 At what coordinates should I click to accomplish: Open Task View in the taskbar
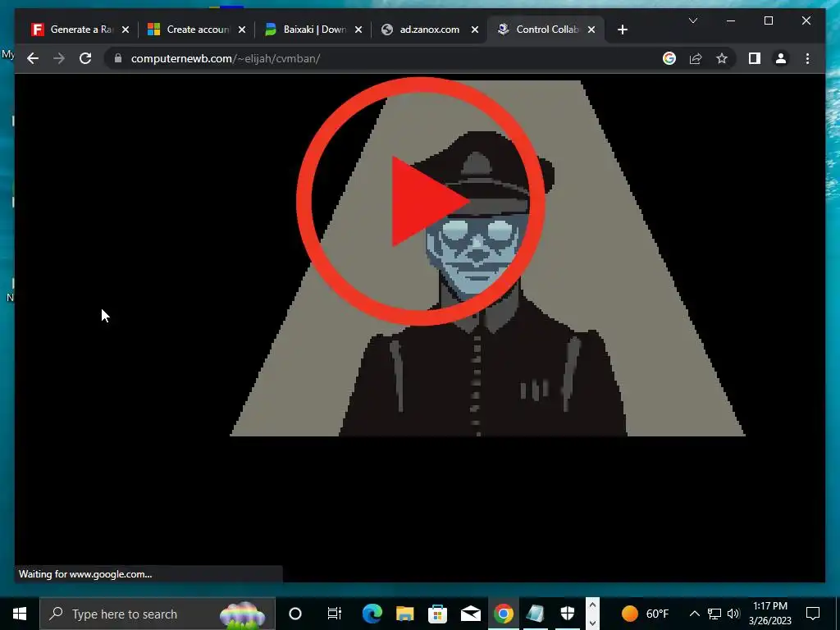pyautogui.click(x=335, y=614)
